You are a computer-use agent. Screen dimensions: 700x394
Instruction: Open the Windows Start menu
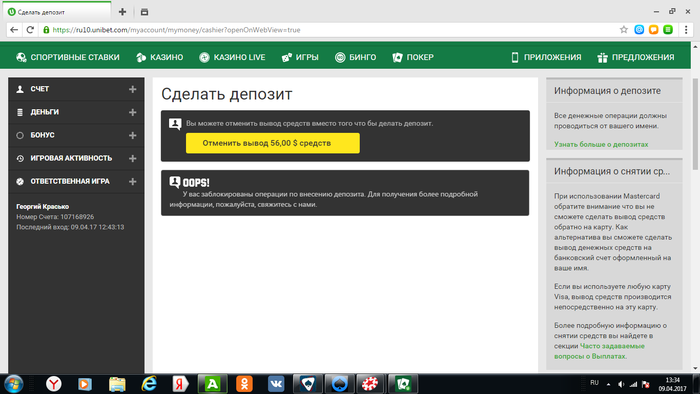click(13, 384)
